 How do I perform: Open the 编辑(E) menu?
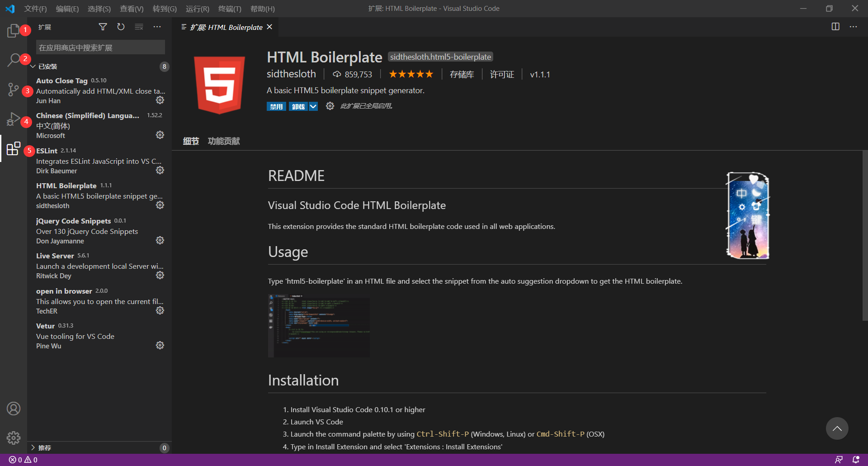click(x=67, y=9)
